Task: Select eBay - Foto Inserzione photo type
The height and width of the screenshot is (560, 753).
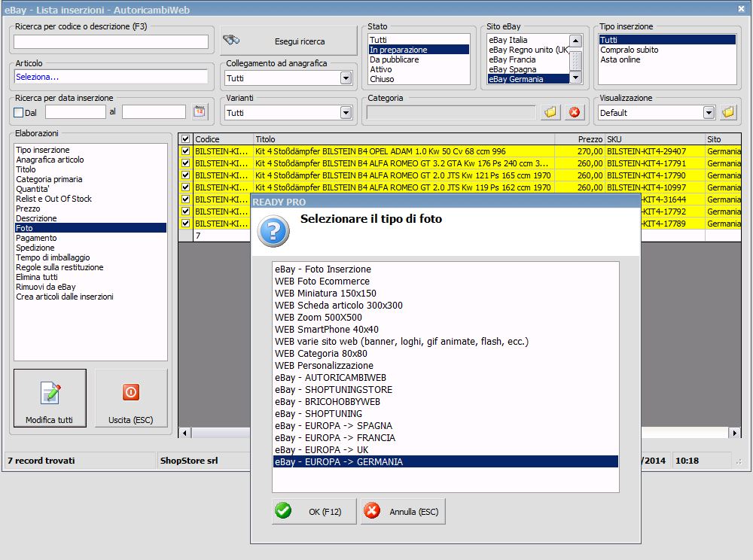Action: [446, 269]
